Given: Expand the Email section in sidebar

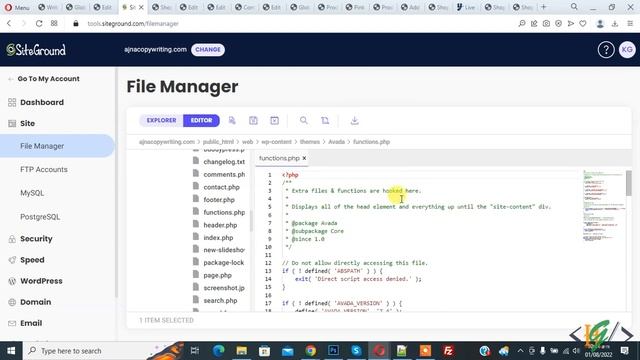Looking at the screenshot, I should click(x=31, y=323).
